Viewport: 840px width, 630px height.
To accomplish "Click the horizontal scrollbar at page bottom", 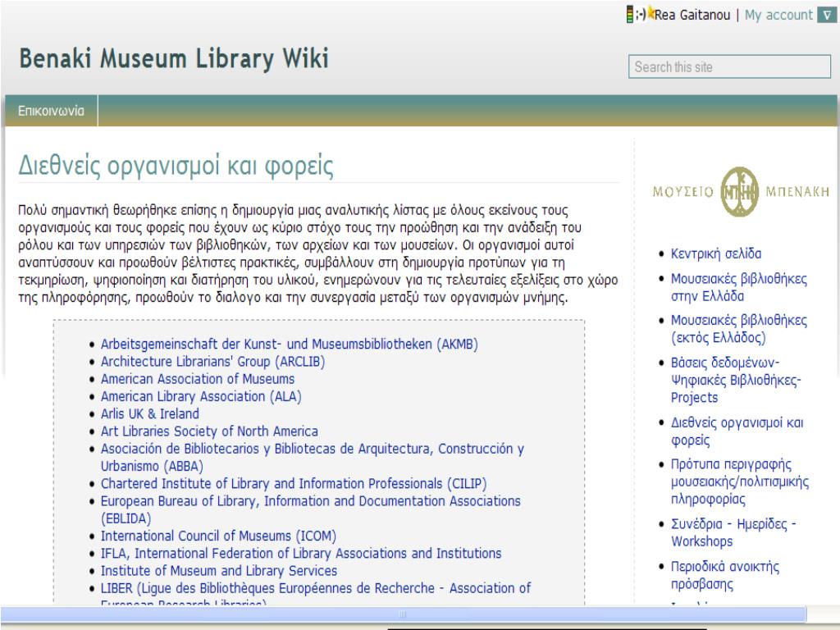I will 403,614.
